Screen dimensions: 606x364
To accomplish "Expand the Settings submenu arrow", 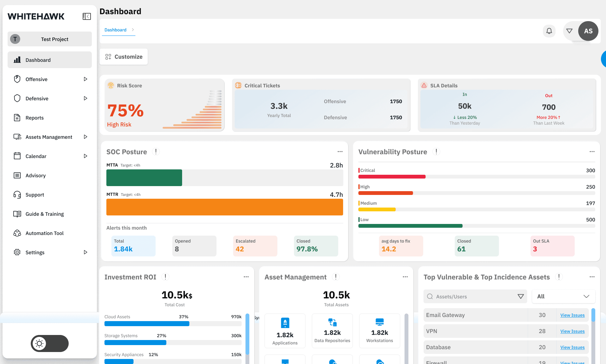I will click(86, 252).
